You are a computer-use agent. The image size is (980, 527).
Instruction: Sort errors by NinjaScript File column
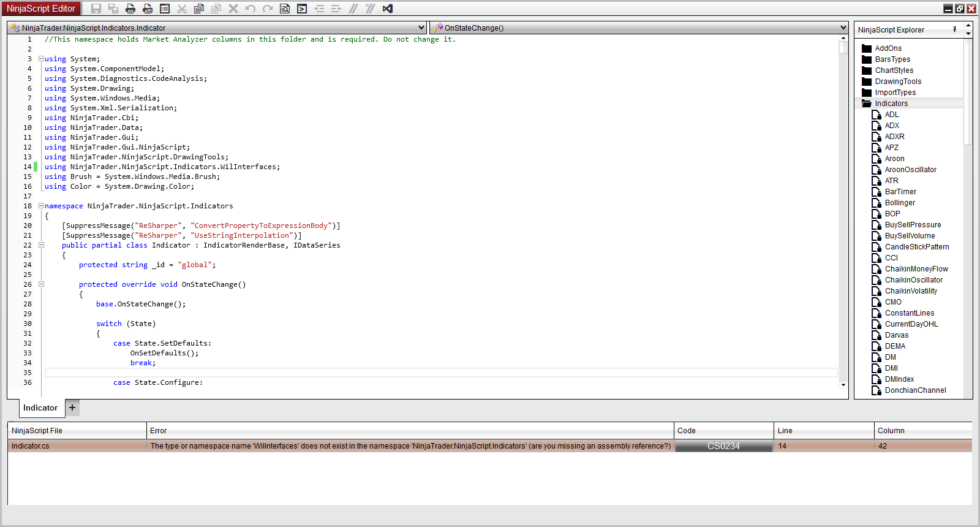pos(77,431)
